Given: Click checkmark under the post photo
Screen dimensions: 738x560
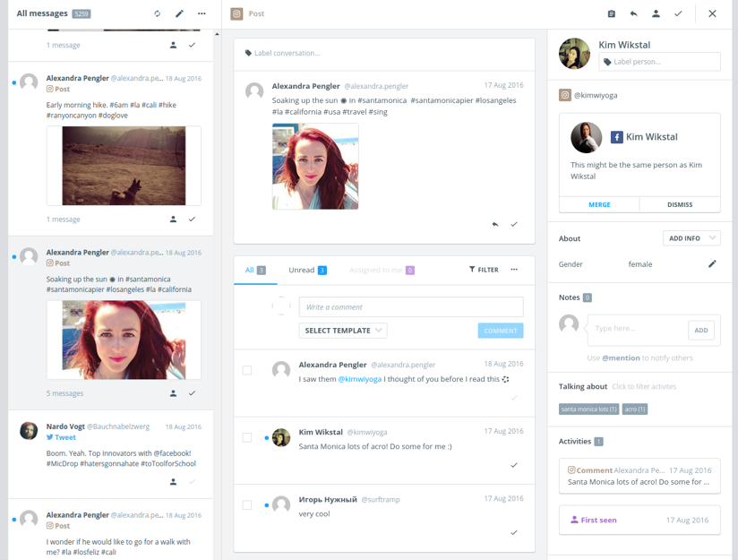Looking at the screenshot, I should point(514,224).
